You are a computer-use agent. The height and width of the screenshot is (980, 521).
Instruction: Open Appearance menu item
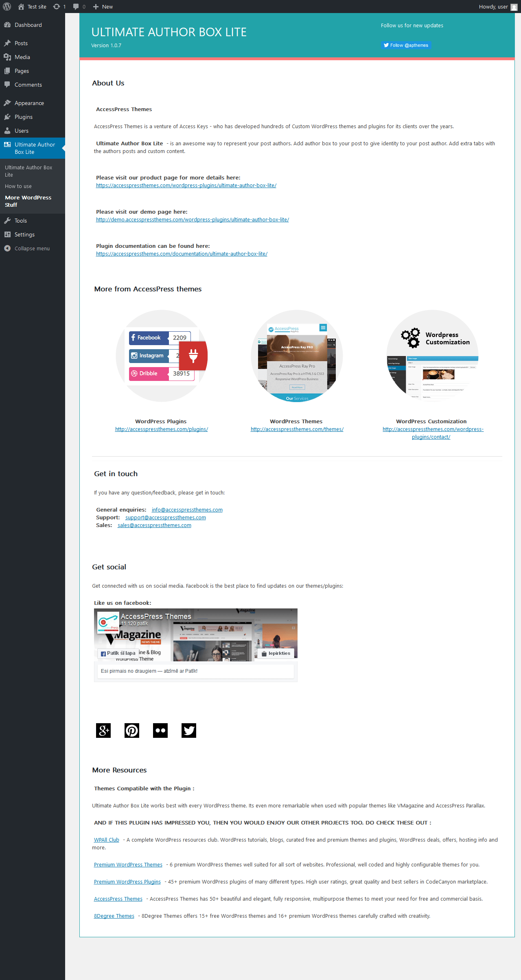(x=33, y=103)
